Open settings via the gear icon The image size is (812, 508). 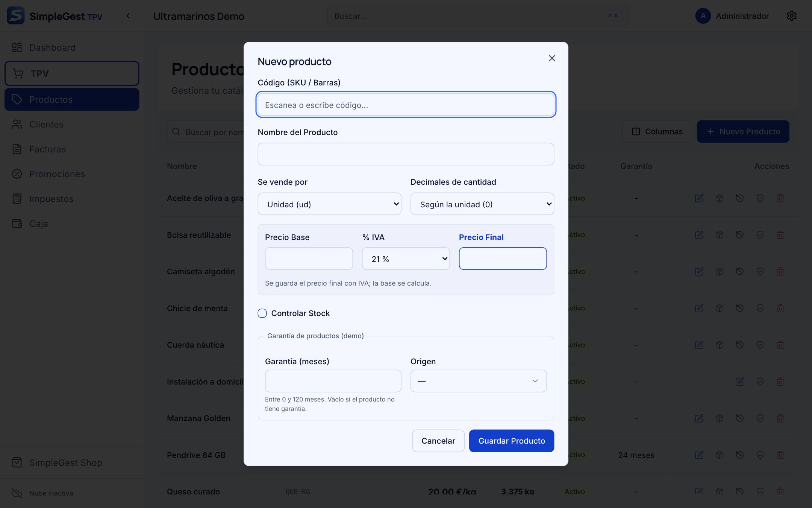(792, 16)
